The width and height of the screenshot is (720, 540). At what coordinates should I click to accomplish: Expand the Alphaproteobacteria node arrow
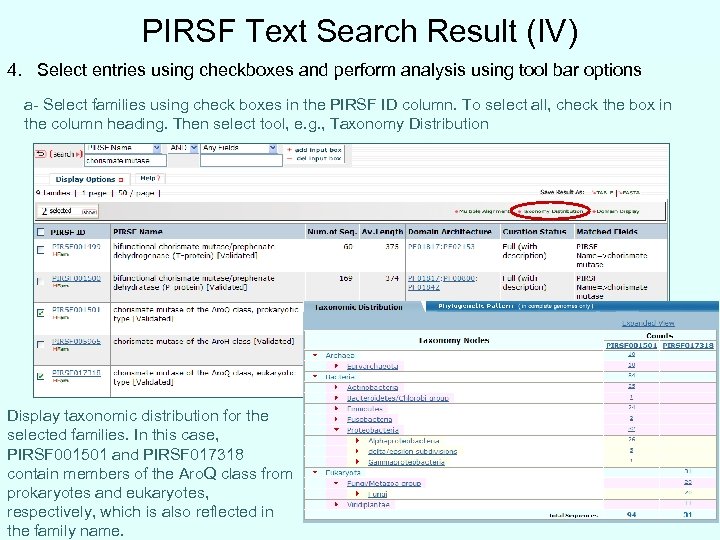tap(358, 441)
